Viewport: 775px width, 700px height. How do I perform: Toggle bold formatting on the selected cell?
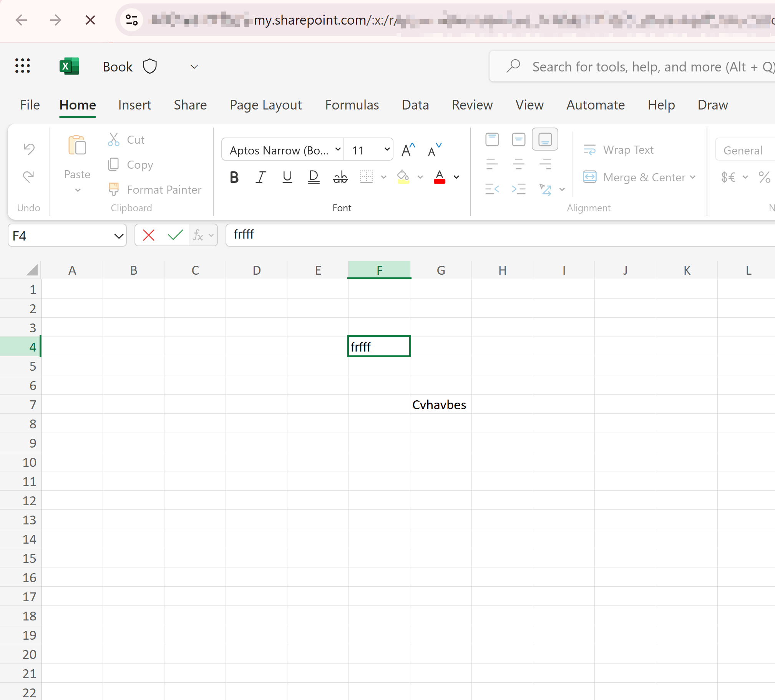pos(234,177)
